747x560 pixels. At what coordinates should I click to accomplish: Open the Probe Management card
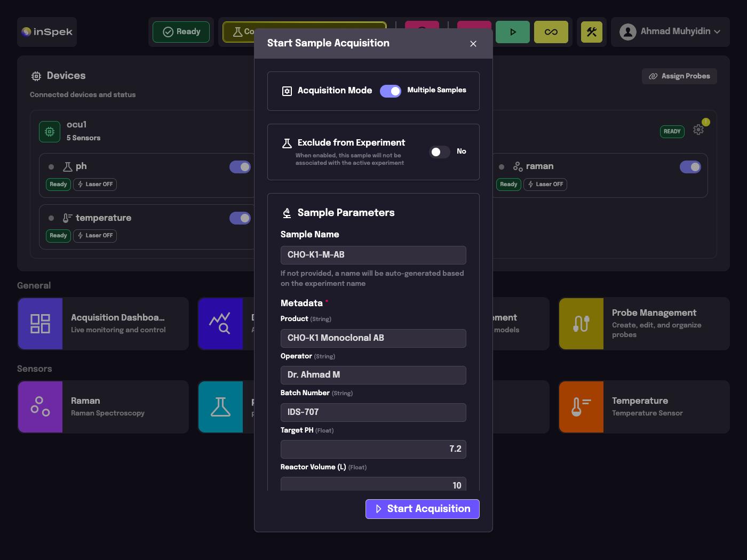[x=644, y=324]
